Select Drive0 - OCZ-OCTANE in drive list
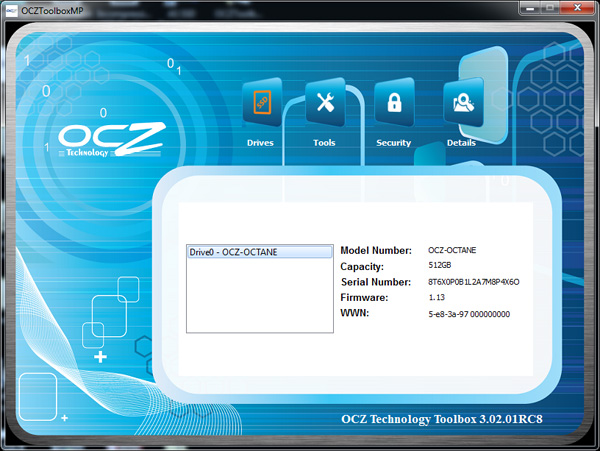The width and height of the screenshot is (600, 451). pyautogui.click(x=259, y=252)
